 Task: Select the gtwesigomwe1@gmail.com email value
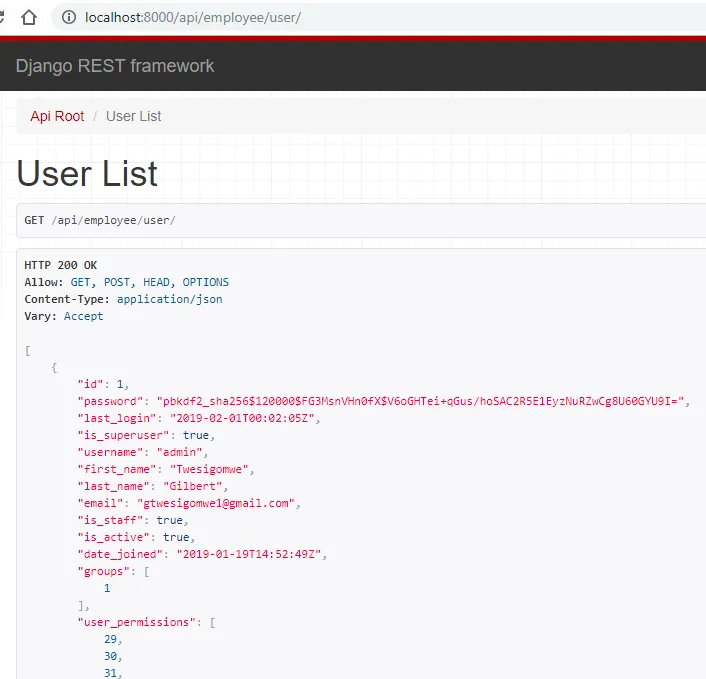pos(216,503)
